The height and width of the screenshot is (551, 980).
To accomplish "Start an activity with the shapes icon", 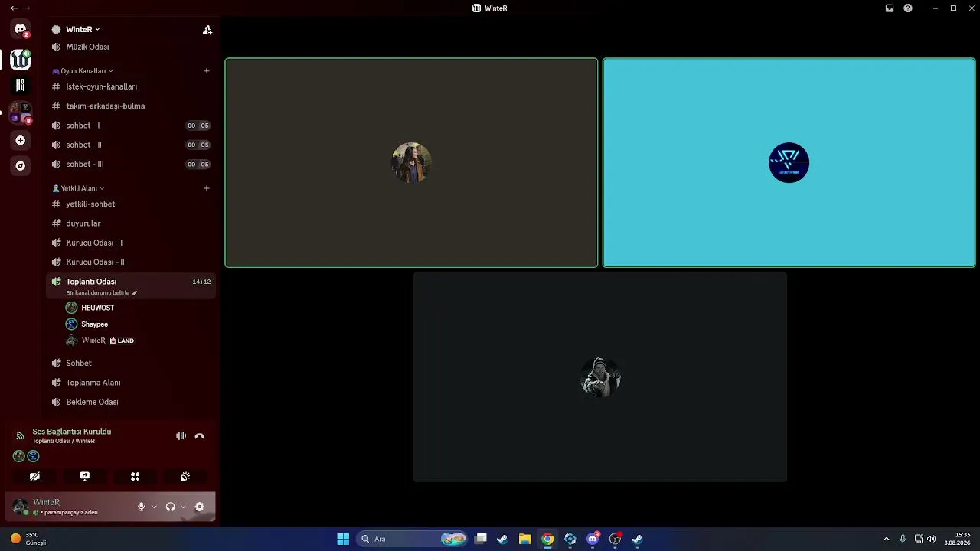I will pos(135,476).
